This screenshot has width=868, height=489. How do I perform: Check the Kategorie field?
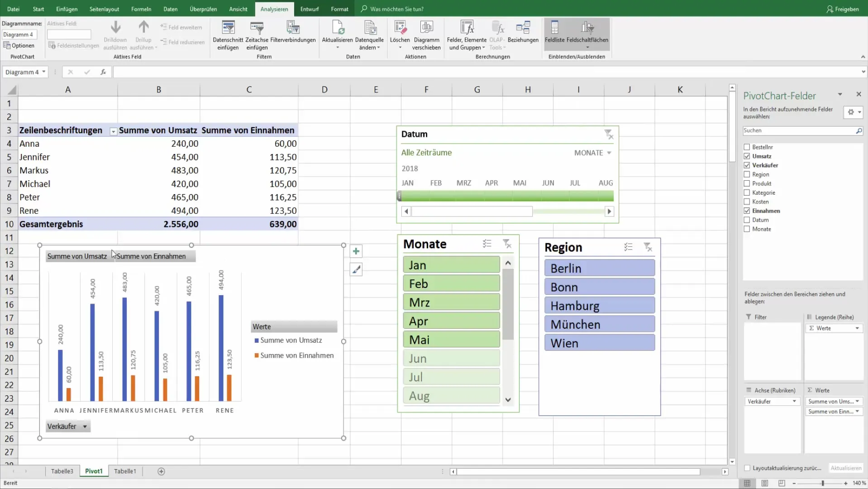747,192
